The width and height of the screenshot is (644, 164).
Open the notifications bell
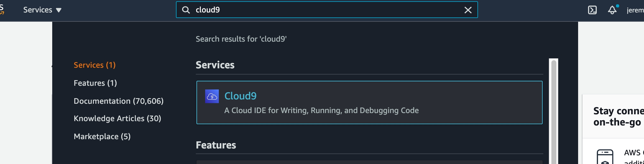[x=612, y=10]
